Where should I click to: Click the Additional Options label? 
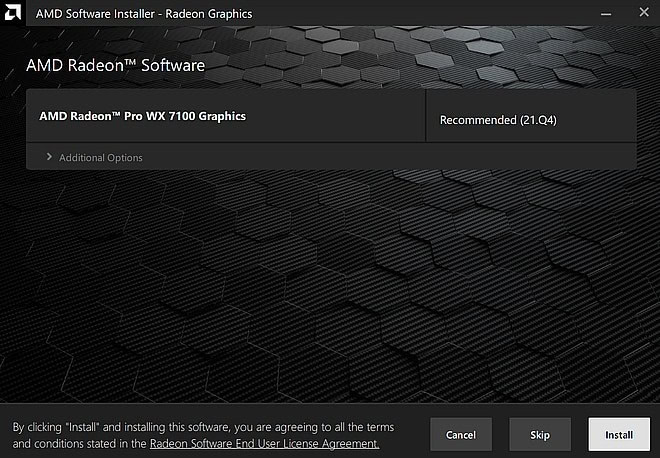tap(100, 158)
